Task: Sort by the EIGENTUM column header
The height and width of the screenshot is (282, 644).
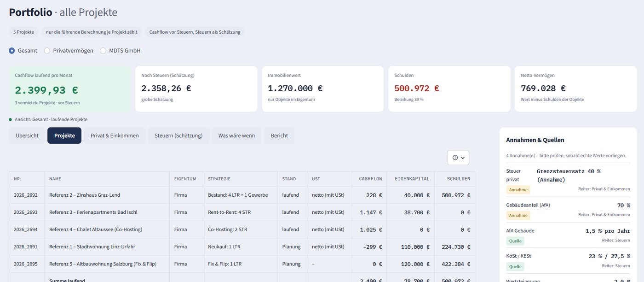Action: (x=185, y=179)
